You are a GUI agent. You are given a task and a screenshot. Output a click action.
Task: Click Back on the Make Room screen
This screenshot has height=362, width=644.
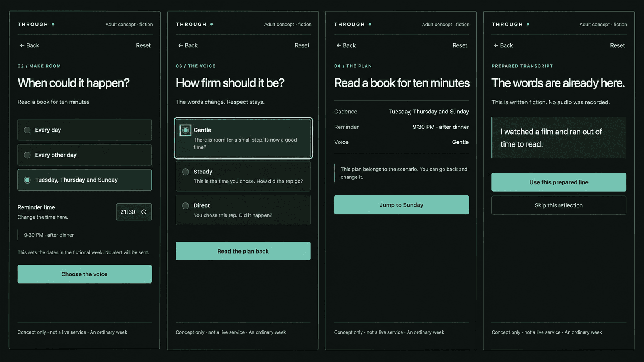click(29, 45)
